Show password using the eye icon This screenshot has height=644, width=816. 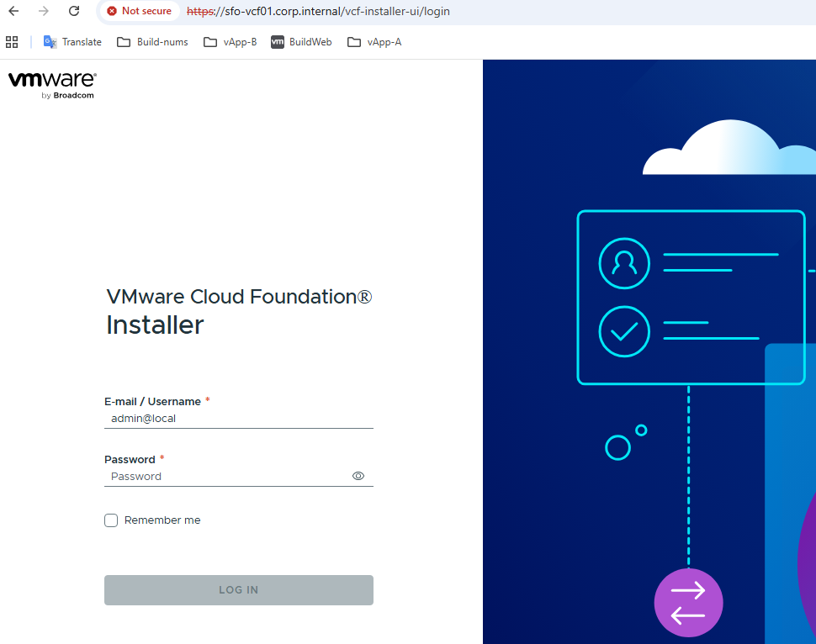pyautogui.click(x=358, y=476)
